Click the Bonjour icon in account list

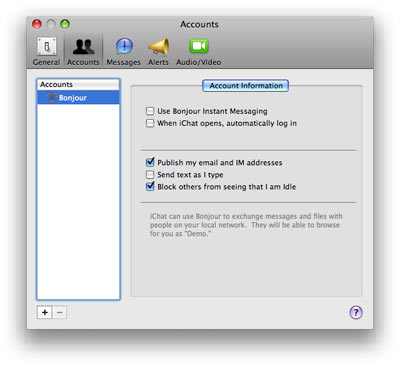click(52, 98)
